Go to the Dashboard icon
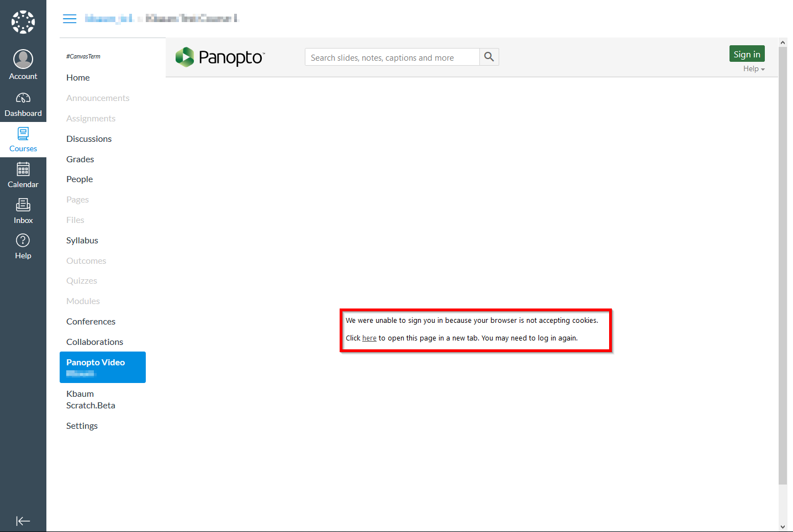 point(23,98)
